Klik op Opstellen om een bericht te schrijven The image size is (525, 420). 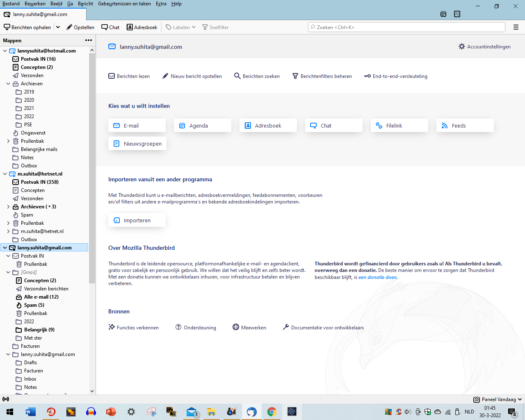tap(80, 27)
